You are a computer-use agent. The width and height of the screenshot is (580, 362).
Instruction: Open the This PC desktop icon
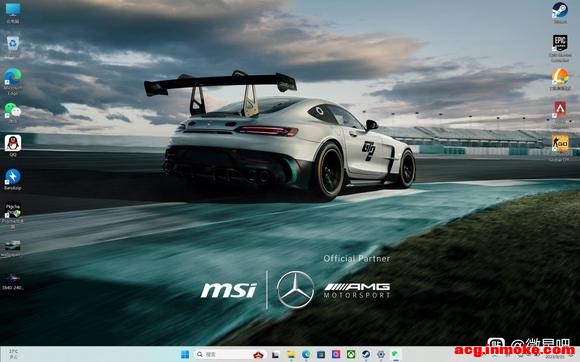pos(13,13)
